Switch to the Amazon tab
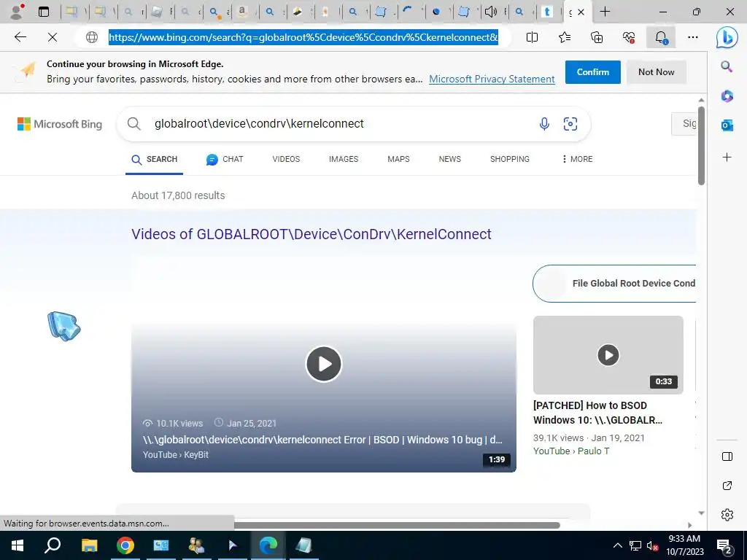 (242, 12)
